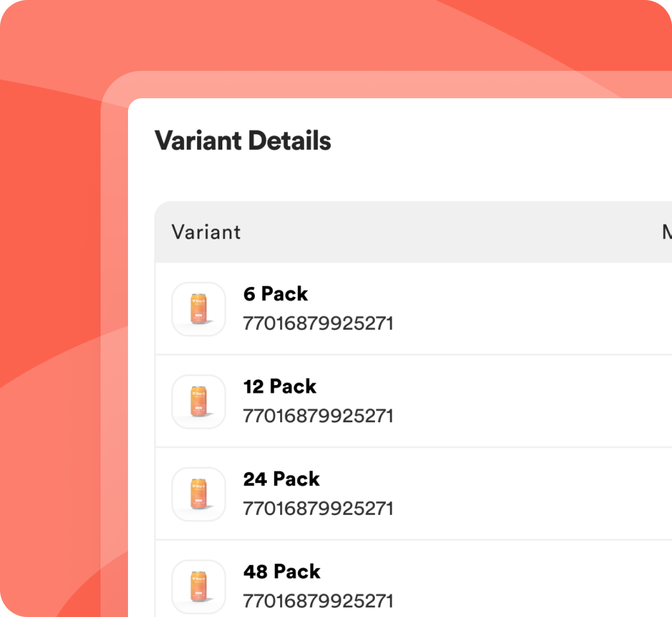
Task: Select the 6 Pack variant name
Action: tap(275, 294)
